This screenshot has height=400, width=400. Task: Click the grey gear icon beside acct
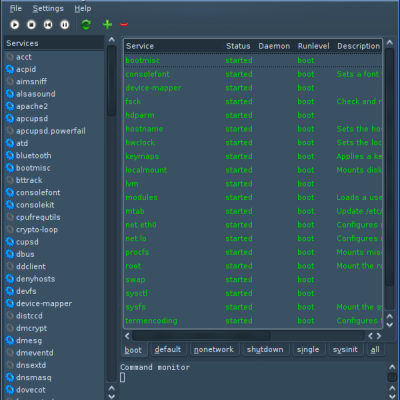pos(10,57)
